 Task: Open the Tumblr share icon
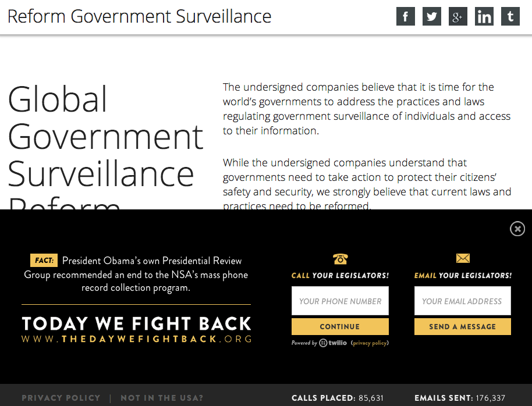tap(510, 16)
